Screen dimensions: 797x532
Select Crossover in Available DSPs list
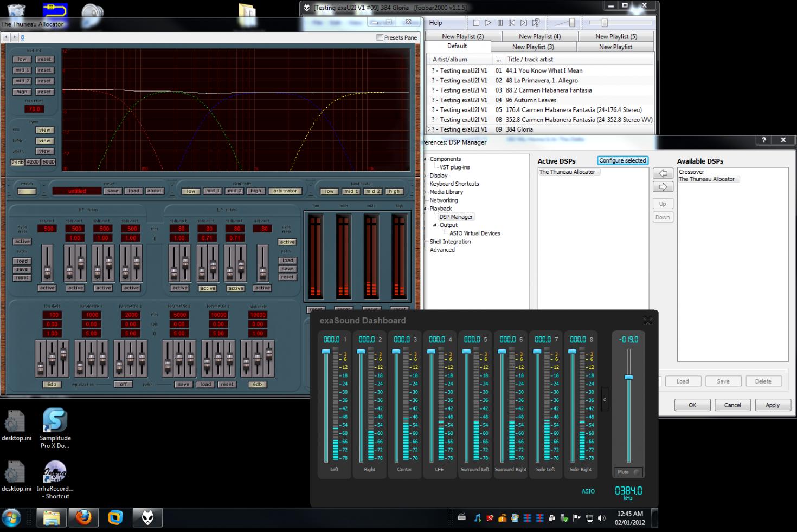click(691, 172)
